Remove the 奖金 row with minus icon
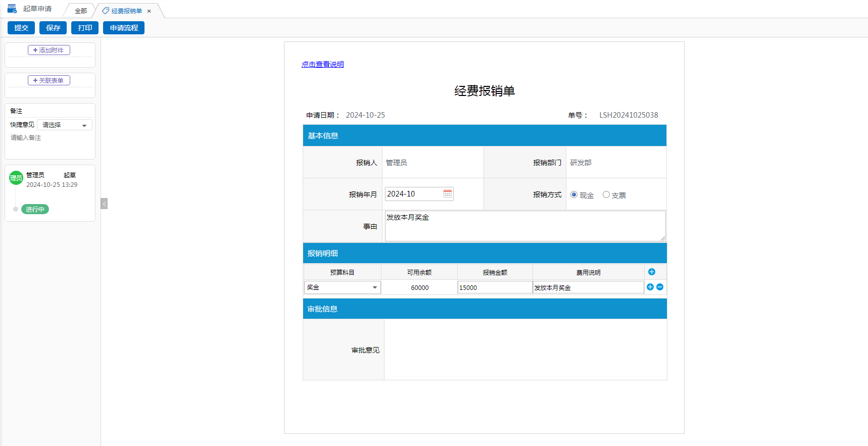 tap(660, 287)
